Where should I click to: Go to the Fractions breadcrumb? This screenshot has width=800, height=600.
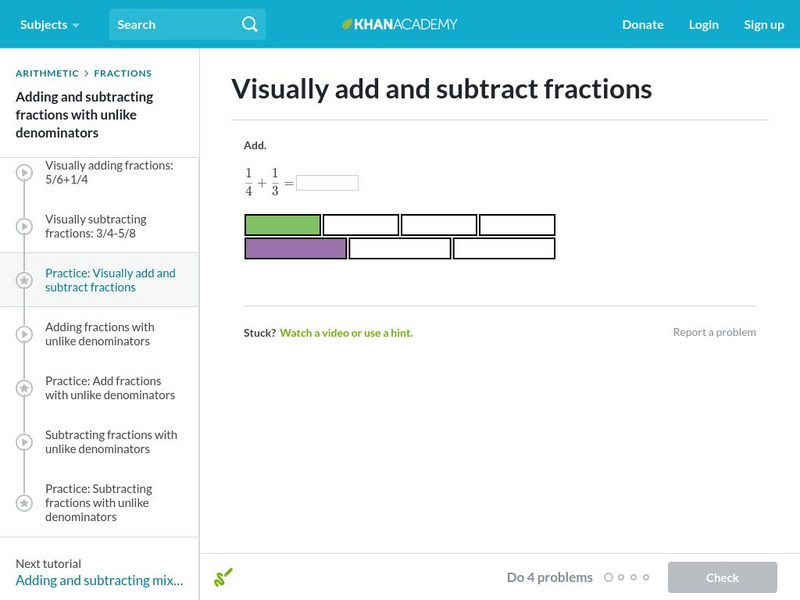click(x=123, y=73)
